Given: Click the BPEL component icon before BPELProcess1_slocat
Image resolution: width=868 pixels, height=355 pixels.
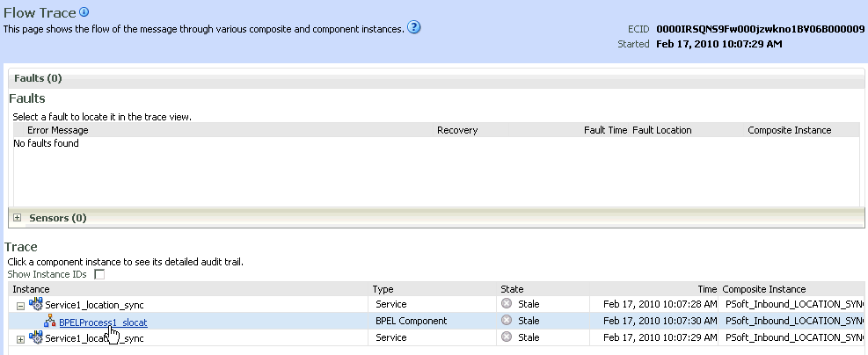Looking at the screenshot, I should click(50, 321).
